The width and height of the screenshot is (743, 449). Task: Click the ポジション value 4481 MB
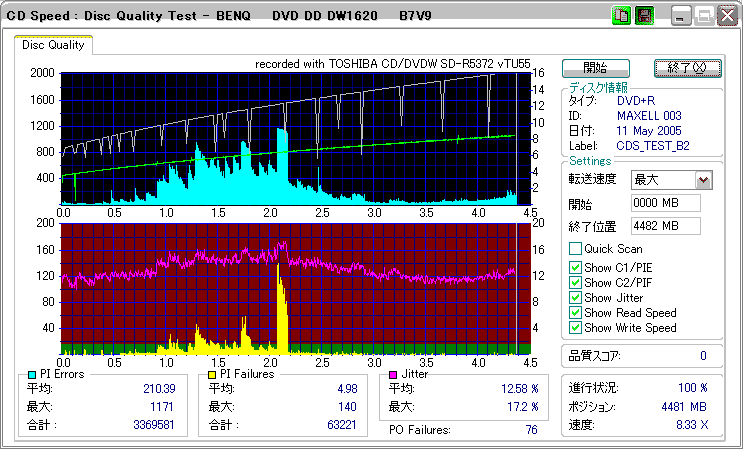pos(684,407)
